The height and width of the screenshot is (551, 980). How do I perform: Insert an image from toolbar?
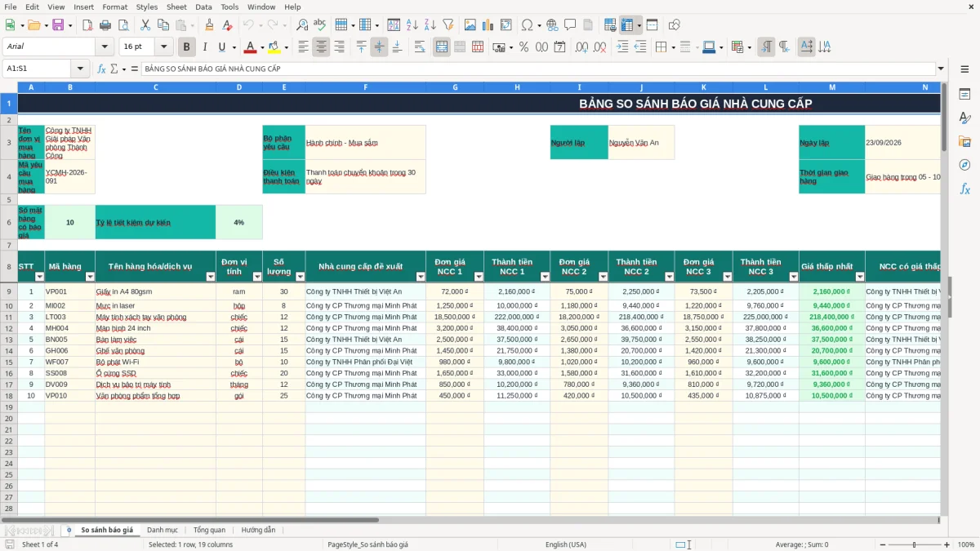tap(470, 25)
